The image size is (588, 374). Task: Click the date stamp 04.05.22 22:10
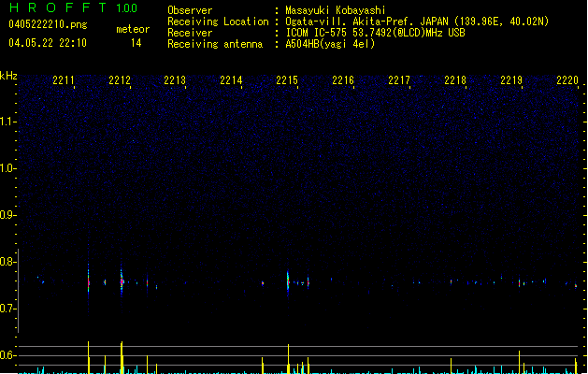point(48,43)
